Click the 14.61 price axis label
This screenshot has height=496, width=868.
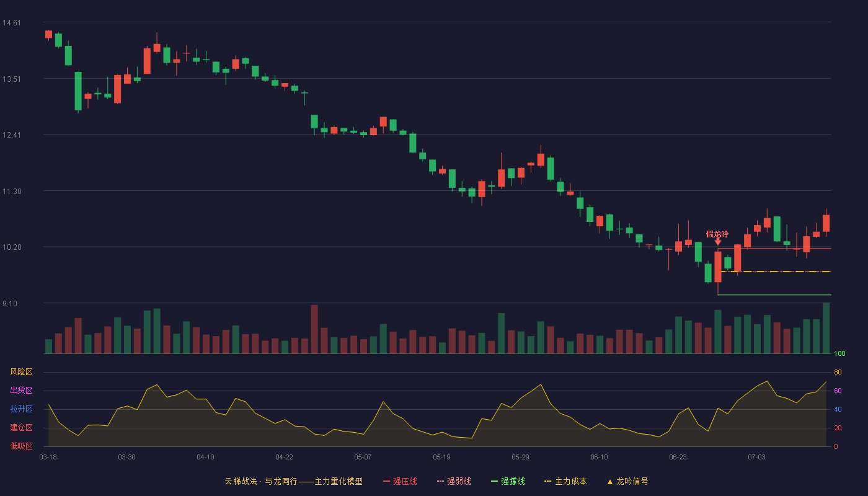pyautogui.click(x=12, y=23)
